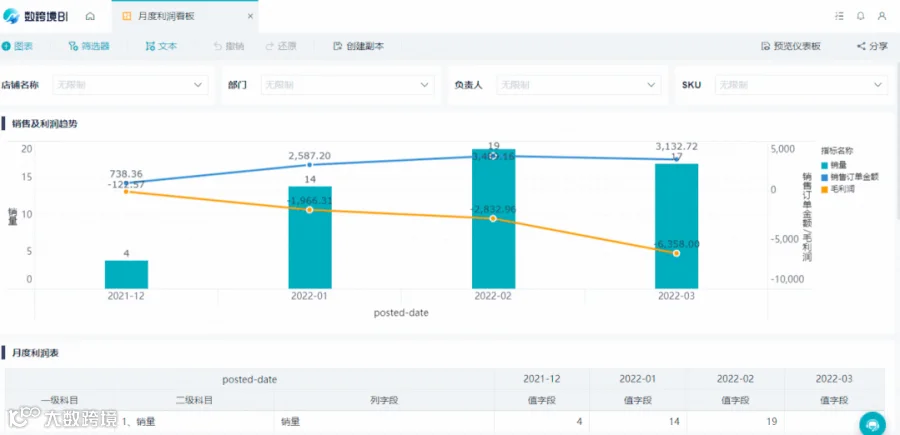This screenshot has height=435, width=900.
Task: Open the SKU dropdown
Action: click(801, 85)
